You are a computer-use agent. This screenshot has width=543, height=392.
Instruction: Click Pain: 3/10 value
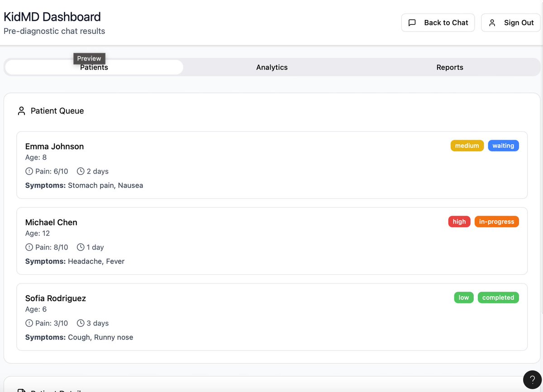tap(52, 323)
